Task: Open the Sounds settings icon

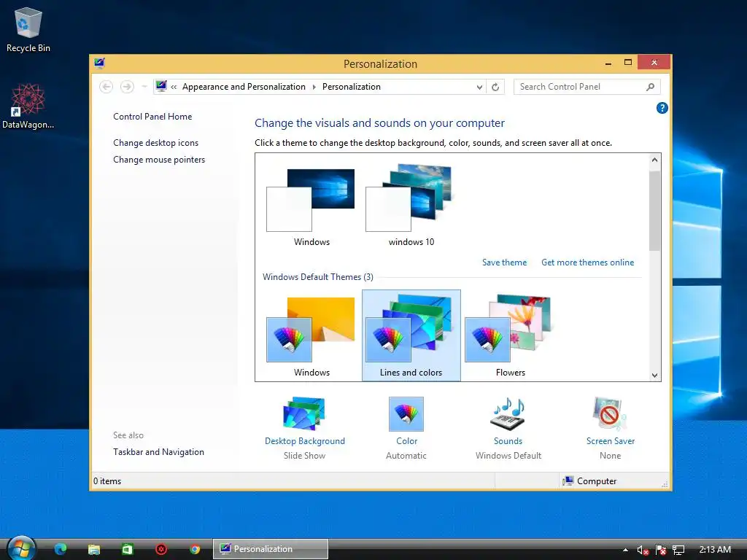Action: (508, 413)
